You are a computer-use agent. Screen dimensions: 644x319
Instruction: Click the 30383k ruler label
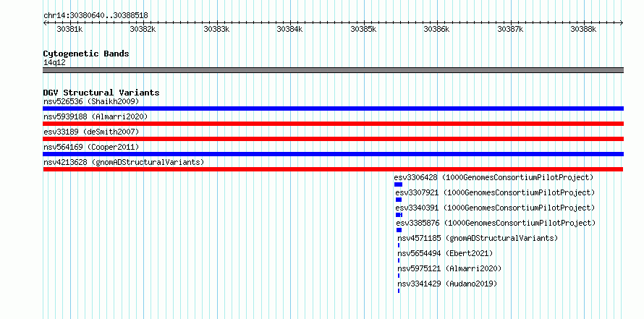216,29
